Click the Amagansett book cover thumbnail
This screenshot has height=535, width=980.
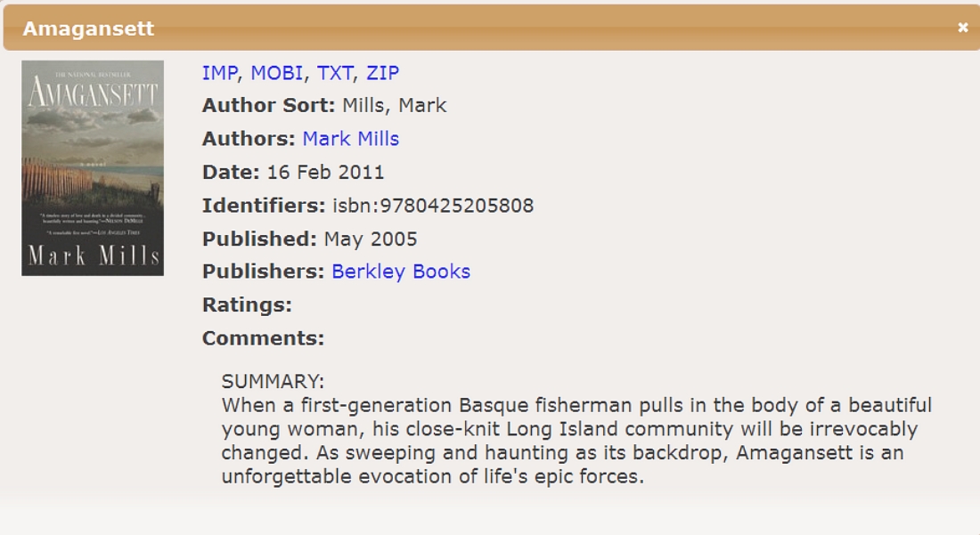tap(93, 168)
